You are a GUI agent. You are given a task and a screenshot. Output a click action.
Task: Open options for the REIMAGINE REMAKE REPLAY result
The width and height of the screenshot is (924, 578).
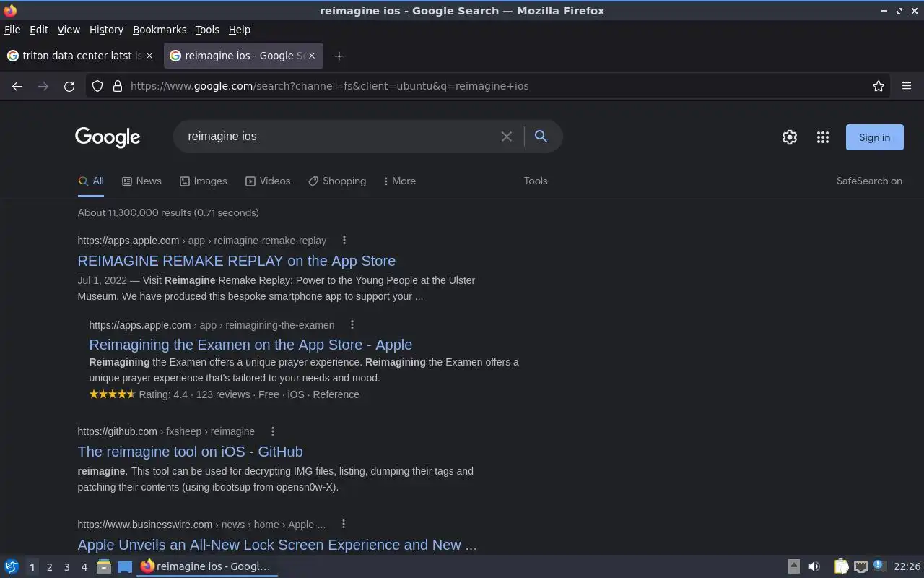[344, 241]
